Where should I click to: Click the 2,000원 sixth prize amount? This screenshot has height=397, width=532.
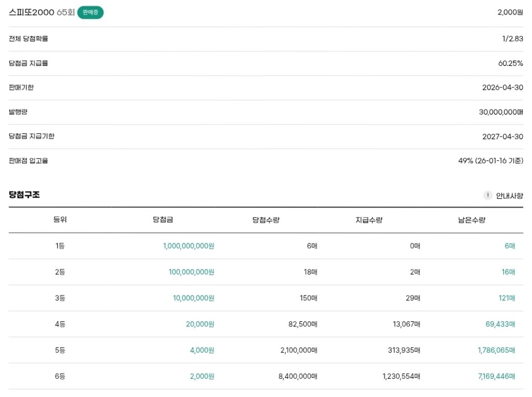(x=202, y=376)
